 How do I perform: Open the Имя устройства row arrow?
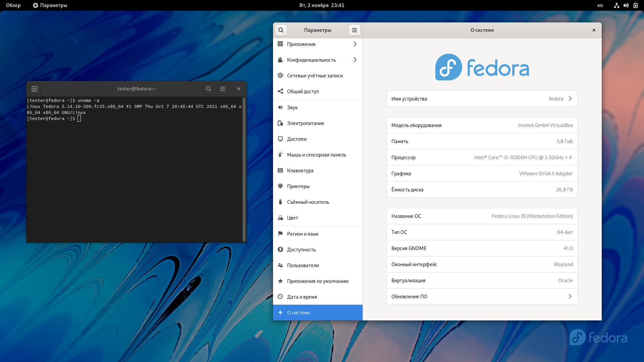570,99
